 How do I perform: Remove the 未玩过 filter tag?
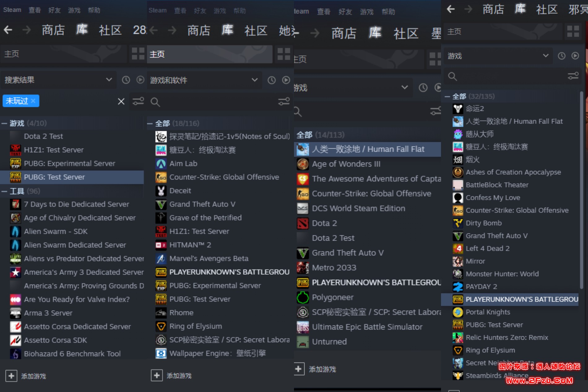[33, 101]
